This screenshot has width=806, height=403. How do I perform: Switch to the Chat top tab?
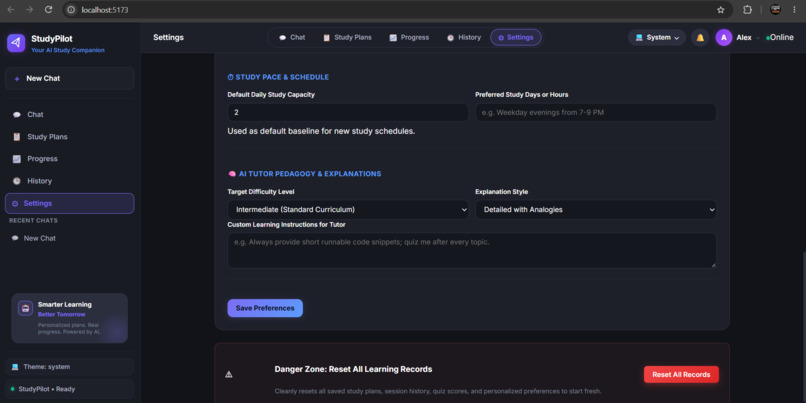[x=292, y=38]
